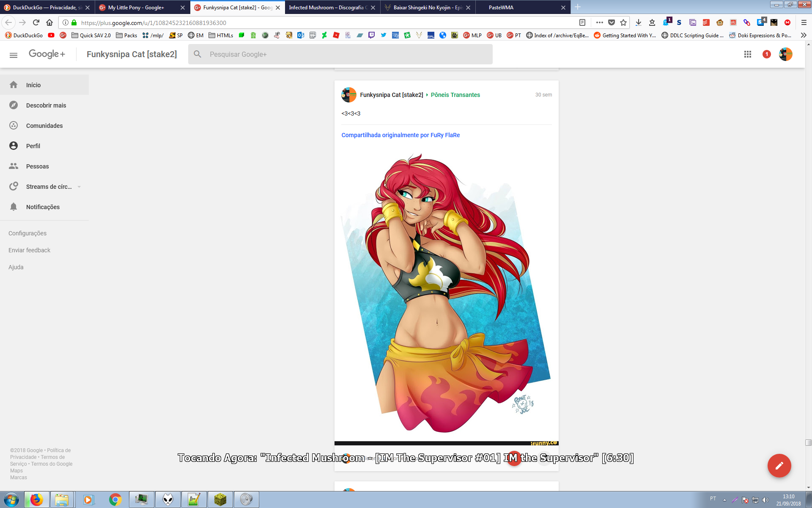Bookmark this page with star icon
The height and width of the screenshot is (508, 812).
[623, 22]
